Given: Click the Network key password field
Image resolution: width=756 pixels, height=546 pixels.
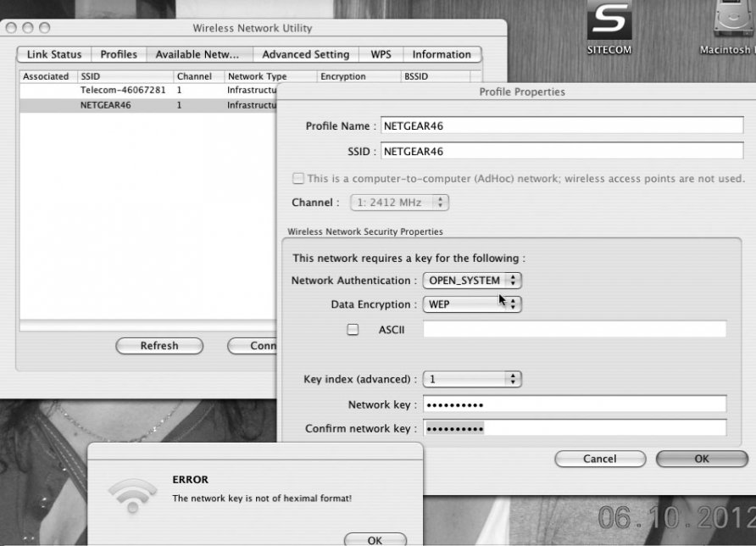Looking at the screenshot, I should click(x=575, y=404).
